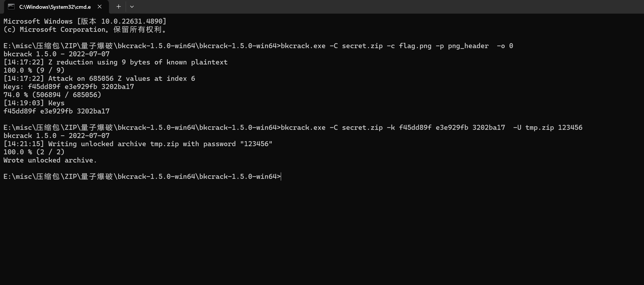This screenshot has height=285, width=644.
Task: Click the 'Keys: f45dd89f e3e929fb 3202ba17' line
Action: [x=69, y=87]
